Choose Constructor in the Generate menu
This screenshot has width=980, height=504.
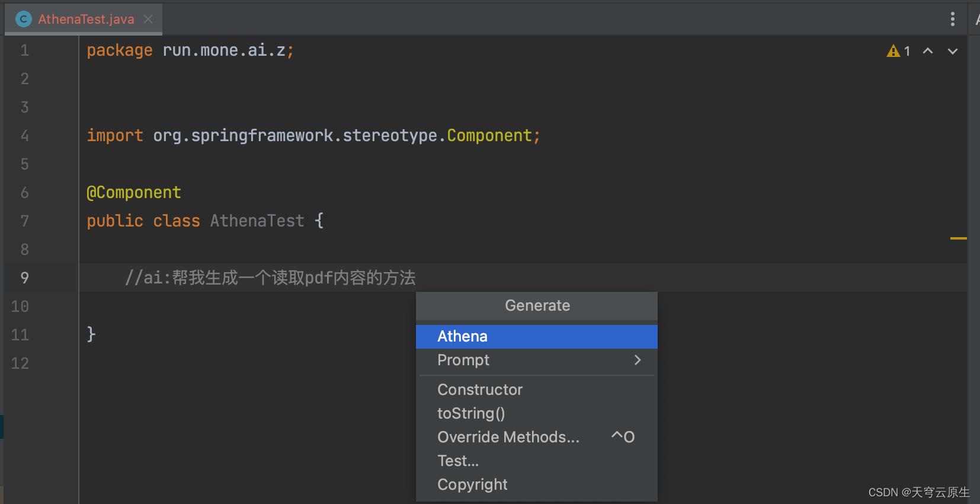pos(480,390)
